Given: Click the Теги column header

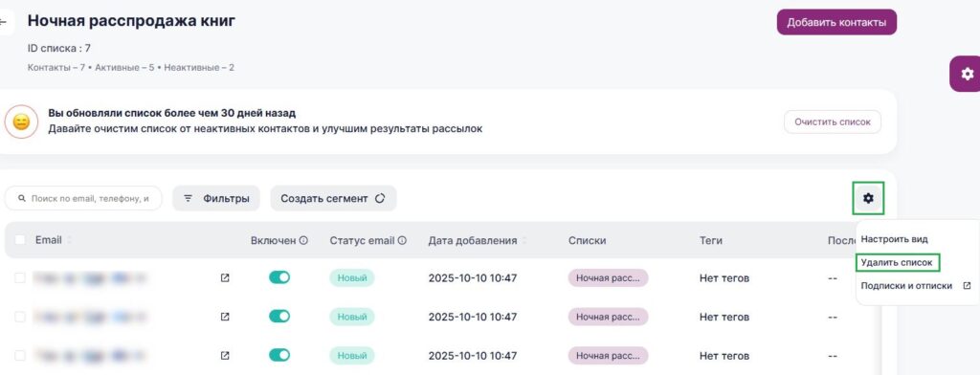Looking at the screenshot, I should pyautogui.click(x=711, y=241).
